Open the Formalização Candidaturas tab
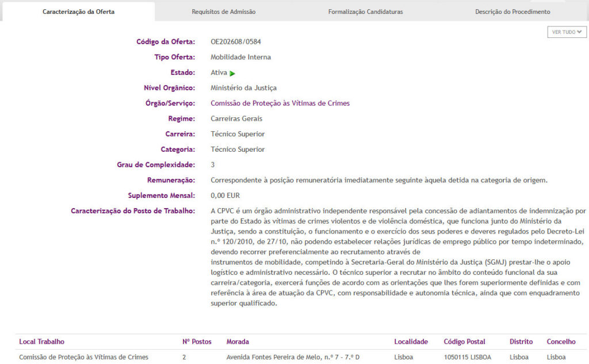589x364 pixels. [x=365, y=12]
